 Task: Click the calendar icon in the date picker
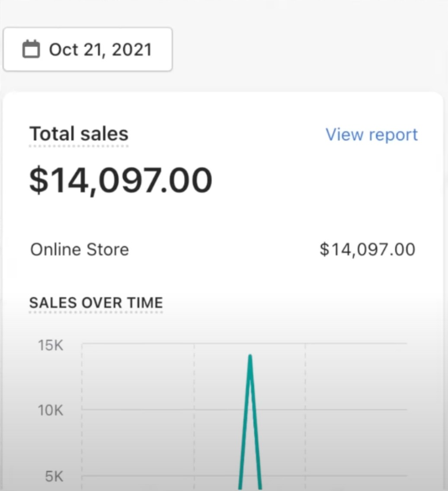coord(31,49)
